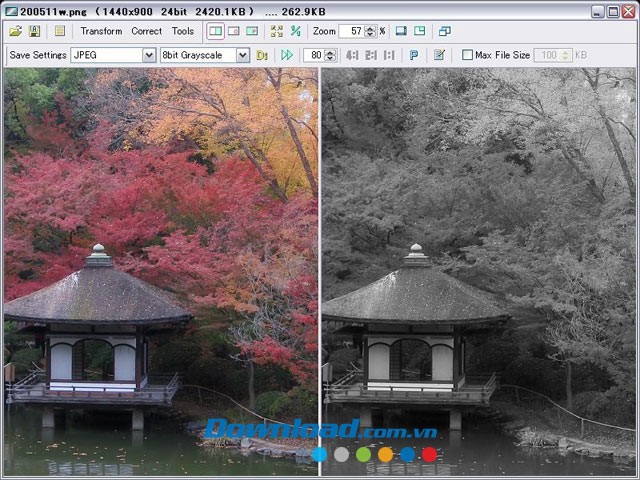Select the split side-by-side view icon
Screen dimensions: 640x480
pyautogui.click(x=215, y=31)
